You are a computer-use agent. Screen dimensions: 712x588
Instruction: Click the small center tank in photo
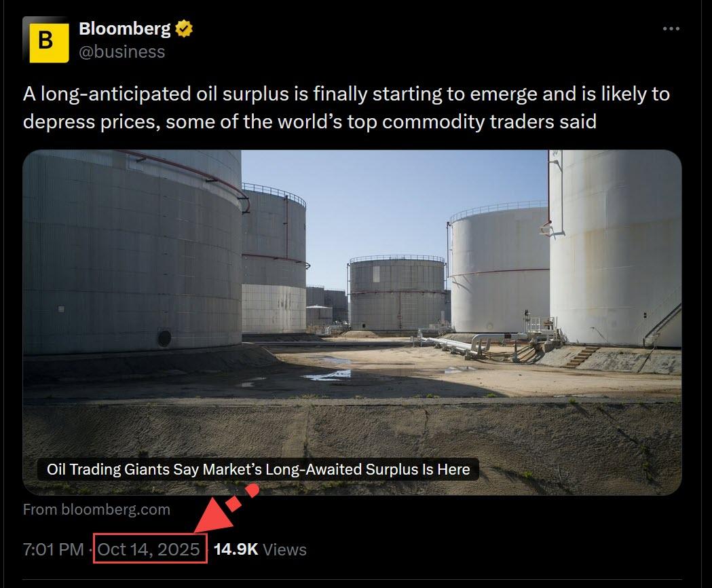click(x=396, y=293)
